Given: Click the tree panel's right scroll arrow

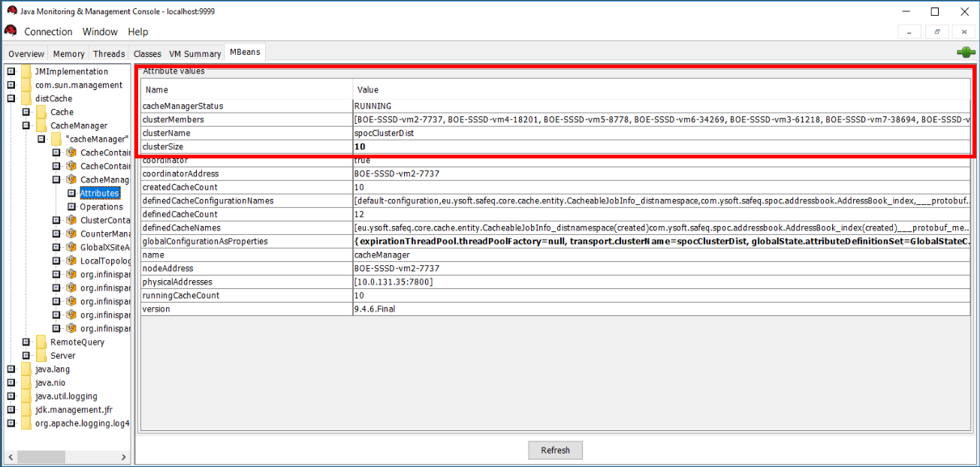Looking at the screenshot, I should (x=125, y=456).
